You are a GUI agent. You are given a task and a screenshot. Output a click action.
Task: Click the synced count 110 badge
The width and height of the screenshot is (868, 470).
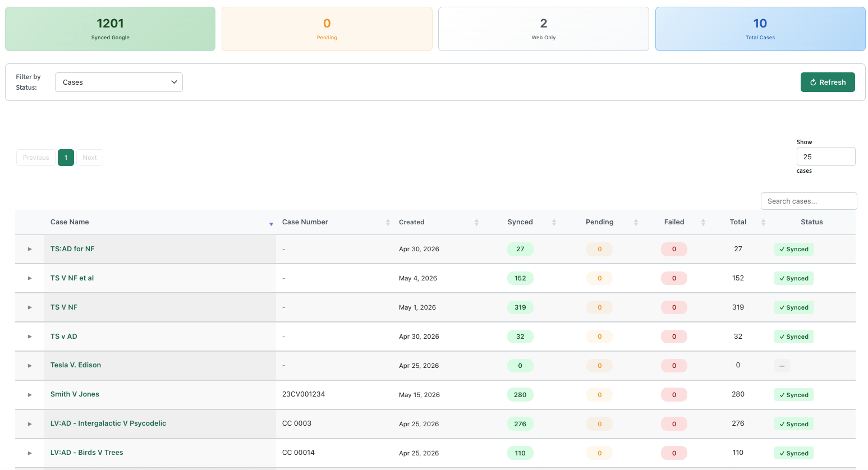pyautogui.click(x=520, y=453)
